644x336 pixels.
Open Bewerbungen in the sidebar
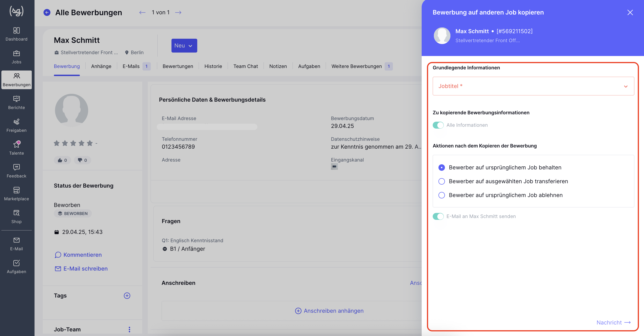[x=17, y=80]
